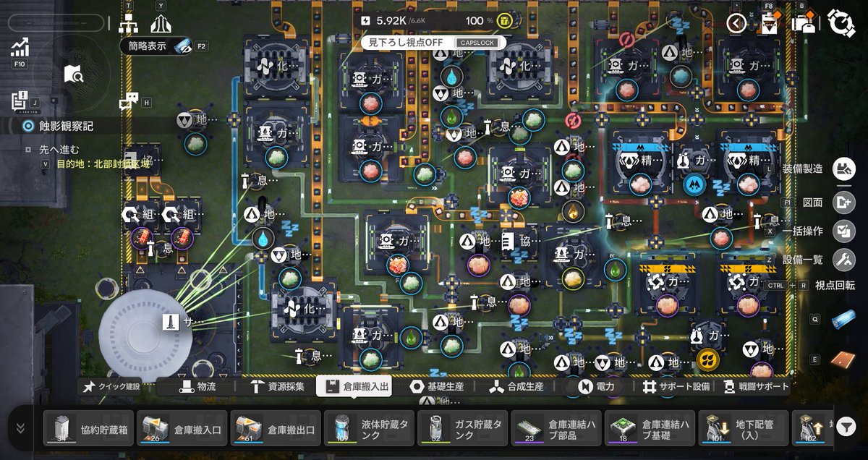Viewport: 868px width, 460px height.
Task: Open the filter funnel on the build bar
Action: coord(846,427)
